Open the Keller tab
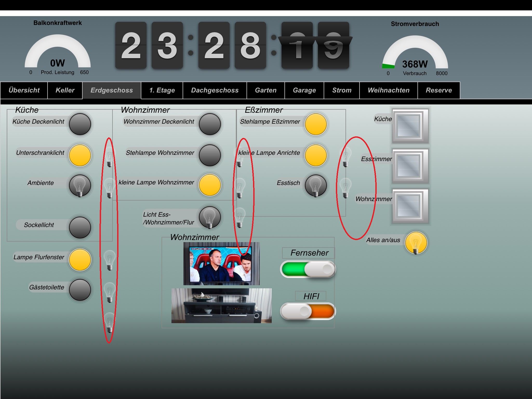Image resolution: width=532 pixels, height=399 pixels. 65,90
